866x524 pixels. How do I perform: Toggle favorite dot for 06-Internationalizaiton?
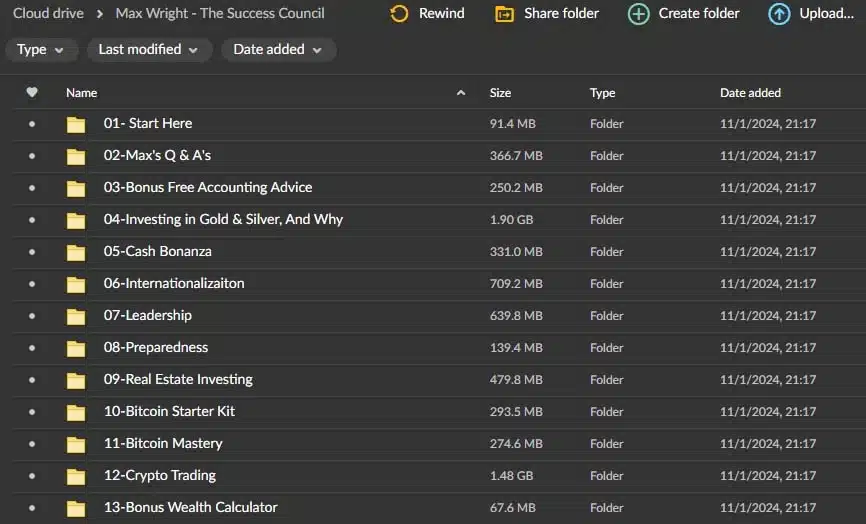[32, 284]
